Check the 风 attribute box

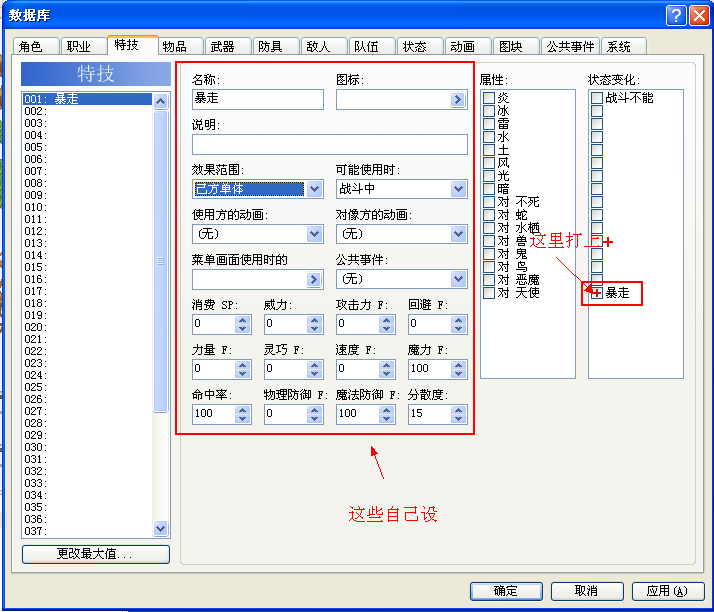489,163
